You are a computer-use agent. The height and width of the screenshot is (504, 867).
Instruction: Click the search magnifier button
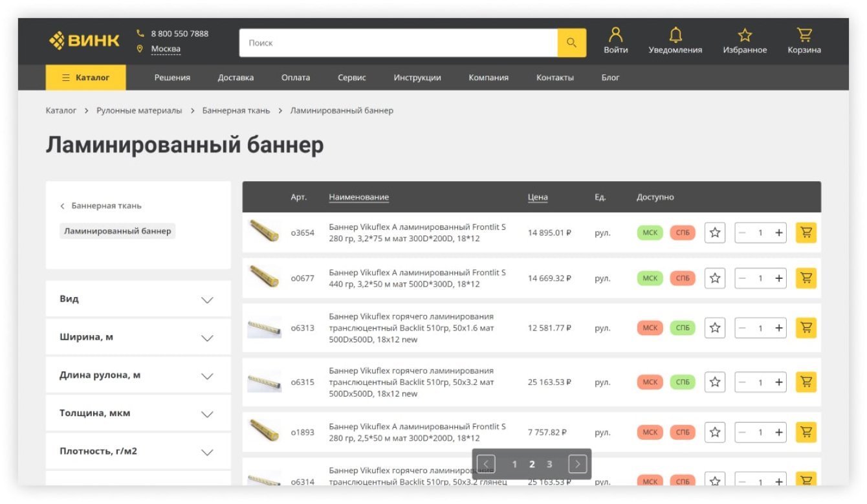click(571, 43)
